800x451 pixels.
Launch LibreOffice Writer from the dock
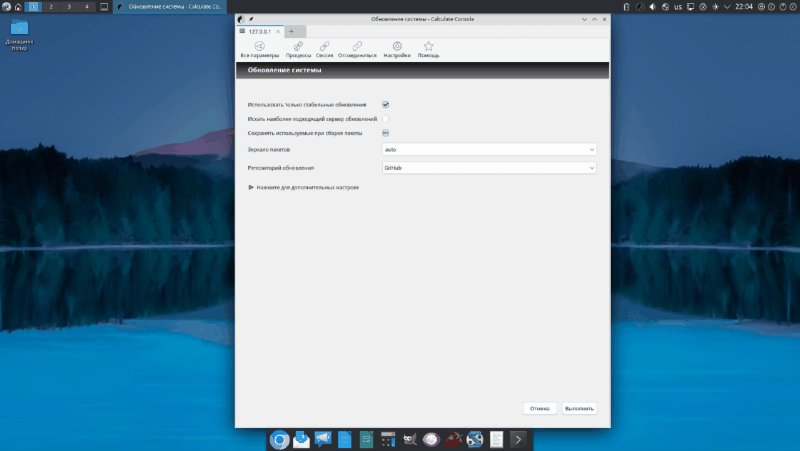point(345,439)
